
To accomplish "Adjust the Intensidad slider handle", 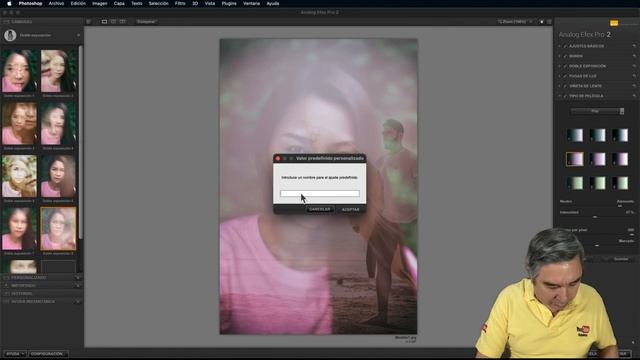I will [595, 217].
